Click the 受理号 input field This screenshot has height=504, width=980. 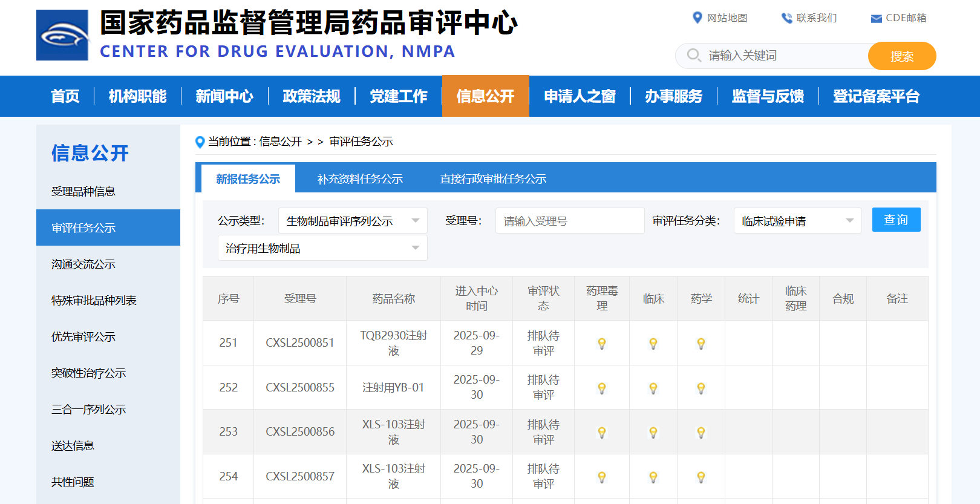click(x=569, y=221)
